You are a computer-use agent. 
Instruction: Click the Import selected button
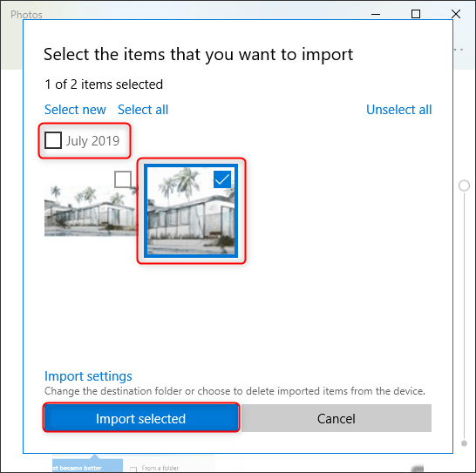pyautogui.click(x=141, y=418)
